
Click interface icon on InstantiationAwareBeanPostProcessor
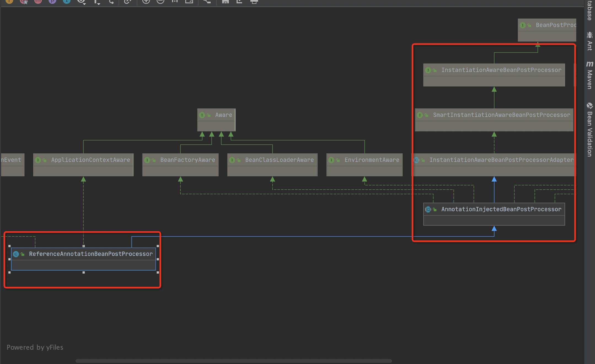pyautogui.click(x=428, y=70)
